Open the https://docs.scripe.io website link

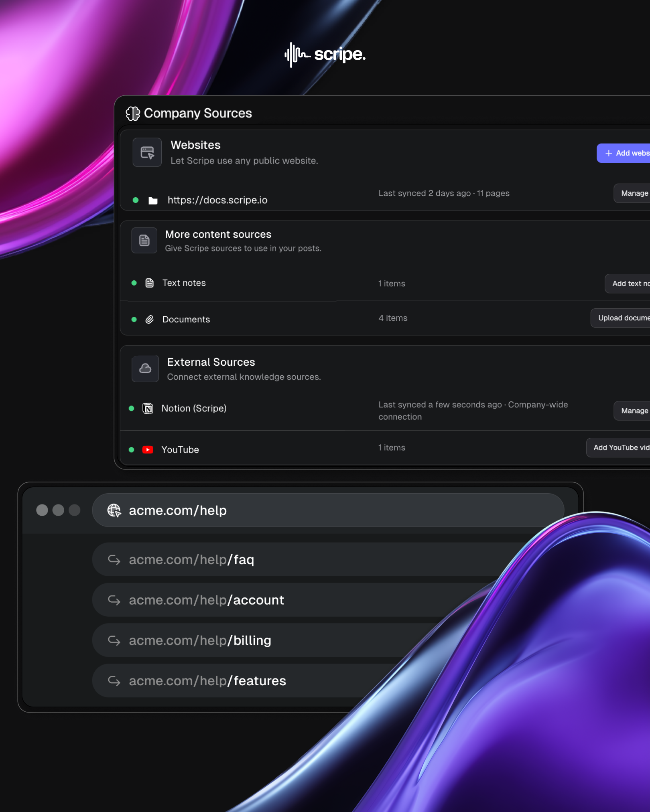tap(217, 200)
